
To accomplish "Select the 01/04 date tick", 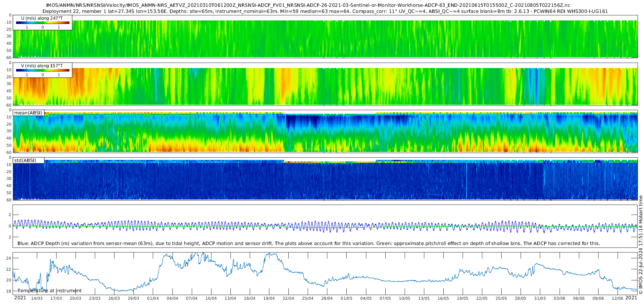I will click(x=153, y=298).
